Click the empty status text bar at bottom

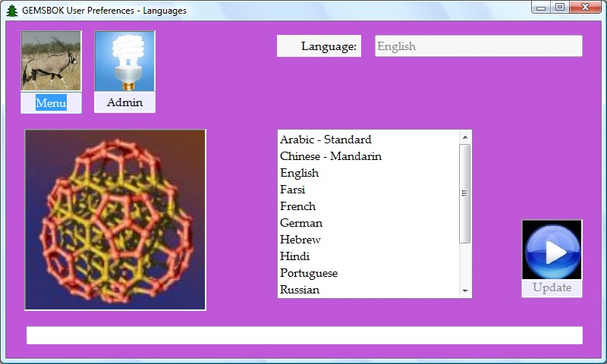pos(304,335)
